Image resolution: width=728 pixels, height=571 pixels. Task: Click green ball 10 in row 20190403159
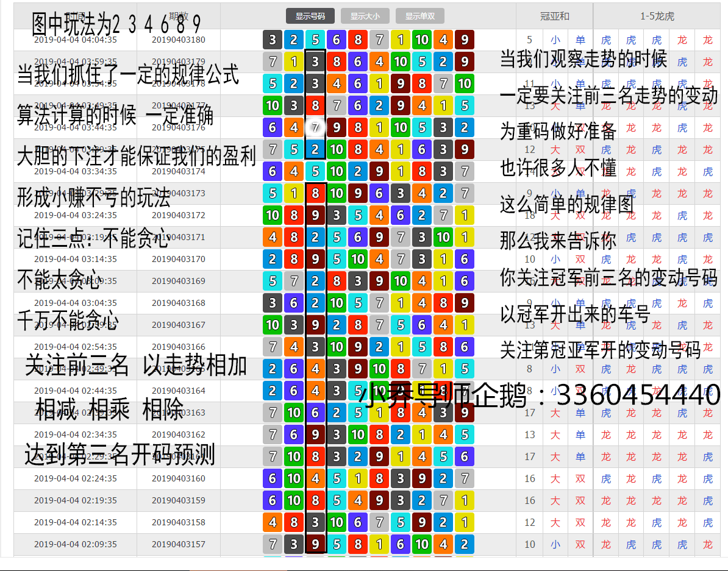click(294, 500)
